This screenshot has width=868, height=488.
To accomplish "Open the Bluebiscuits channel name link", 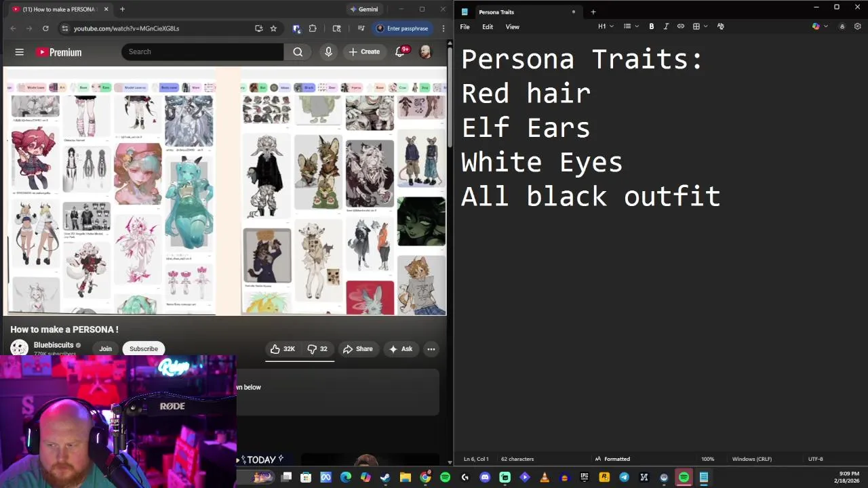I will tap(54, 345).
